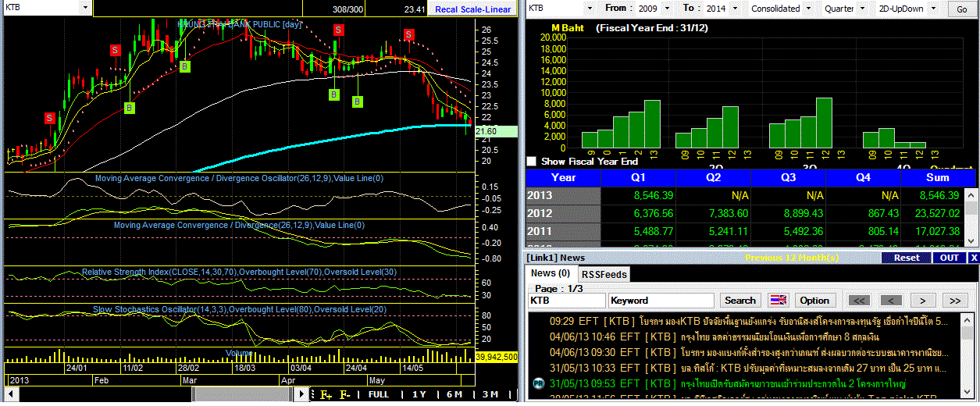This screenshot has height=406, width=980.
Task: Open the 09:29 EFT KTB news item
Action: click(749, 321)
